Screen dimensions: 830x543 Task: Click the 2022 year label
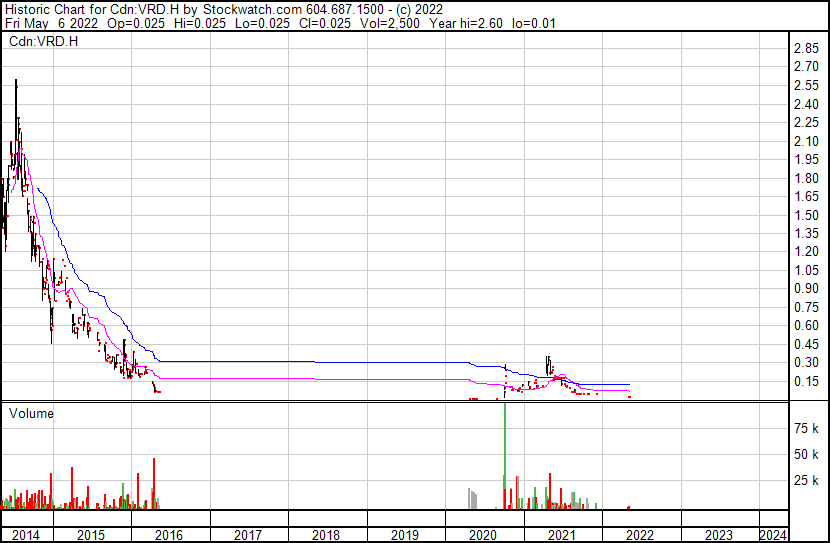point(641,535)
